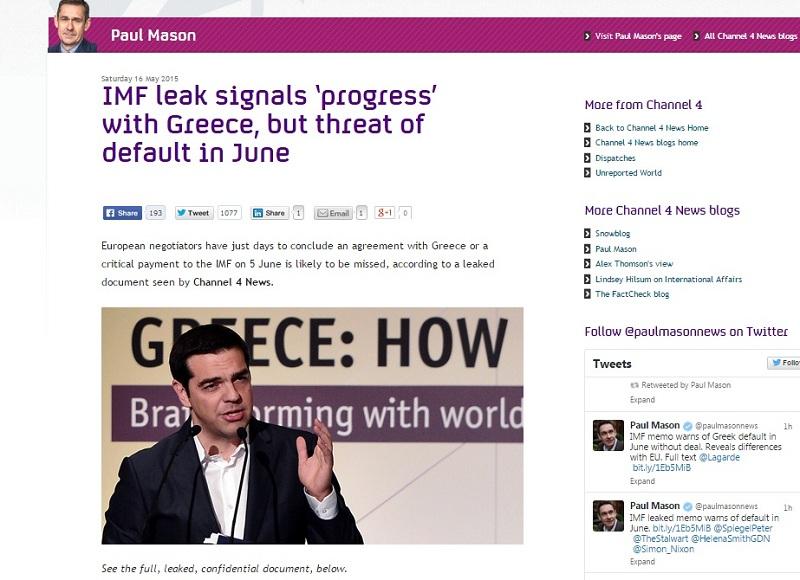Click verified badge on IMF leaked memo tweet
800x580 pixels.
(x=688, y=507)
